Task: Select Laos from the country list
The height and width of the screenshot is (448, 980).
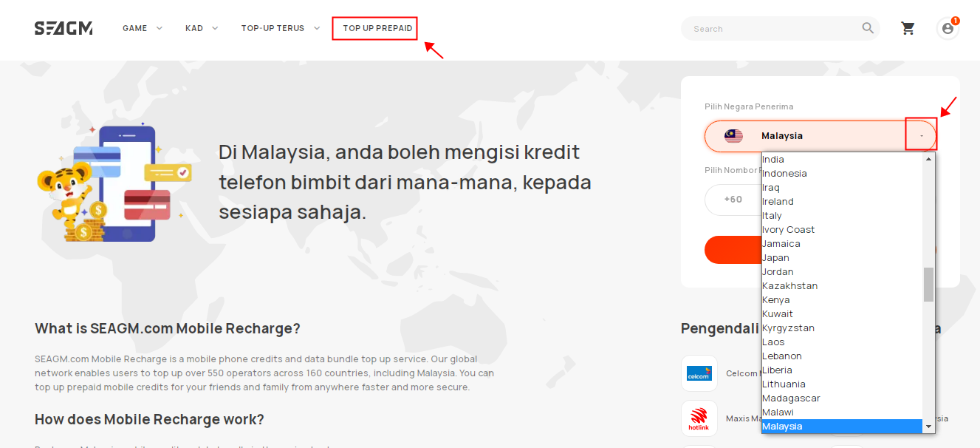Action: pos(842,342)
